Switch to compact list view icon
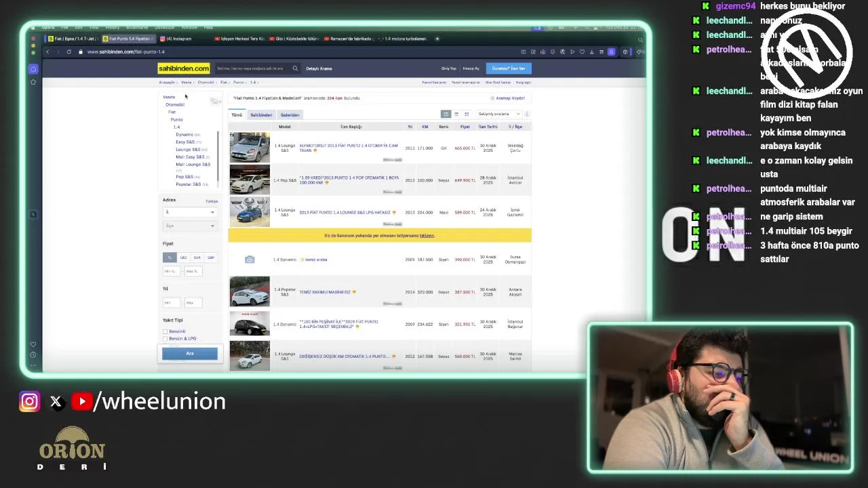 456,114
